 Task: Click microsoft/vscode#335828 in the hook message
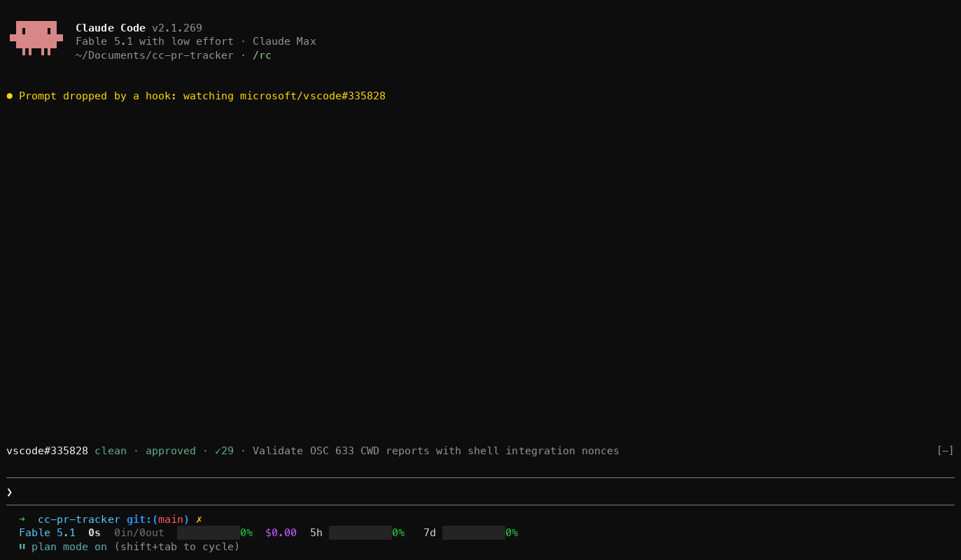313,96
